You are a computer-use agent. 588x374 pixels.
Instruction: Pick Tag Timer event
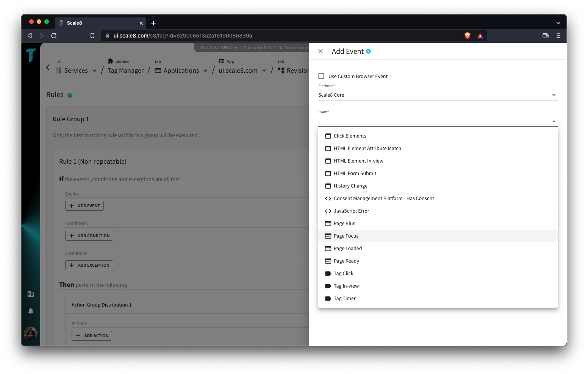coord(438,299)
